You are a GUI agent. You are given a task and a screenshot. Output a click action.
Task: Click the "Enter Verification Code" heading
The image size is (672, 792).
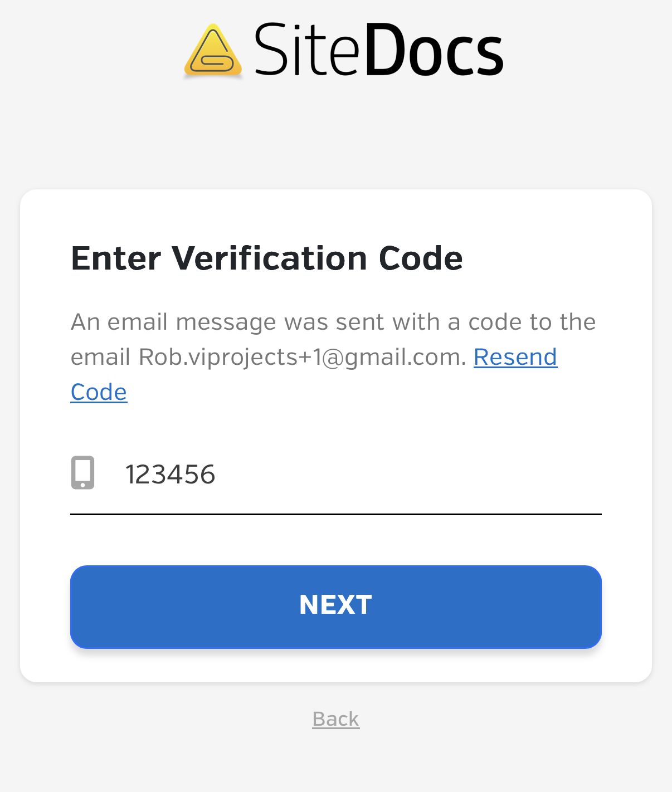[267, 258]
